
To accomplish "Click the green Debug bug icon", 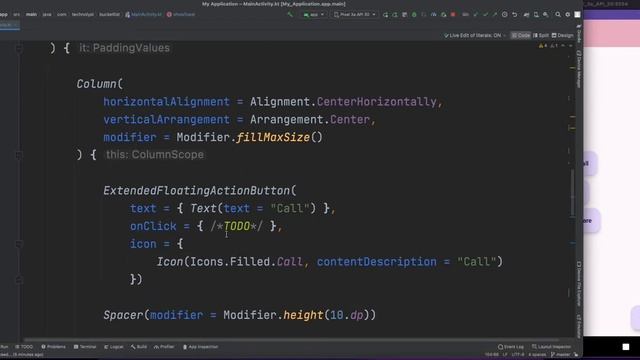I will pyautogui.click(x=414, y=15).
